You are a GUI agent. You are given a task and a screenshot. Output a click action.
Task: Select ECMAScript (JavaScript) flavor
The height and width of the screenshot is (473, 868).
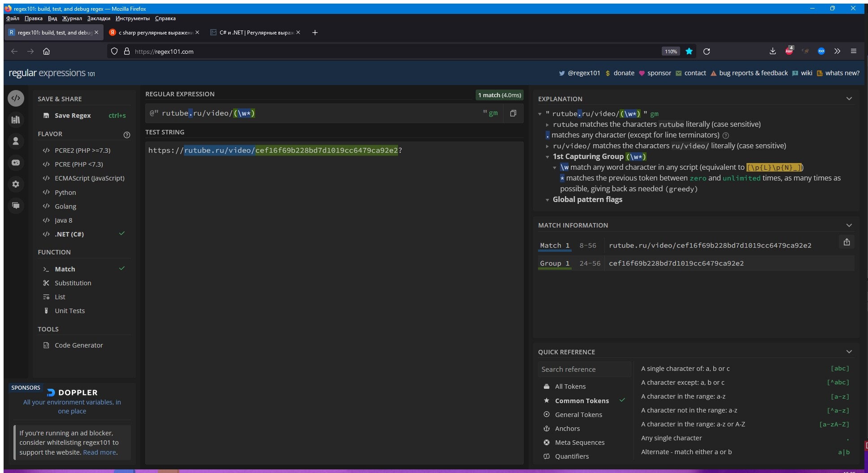[90, 178]
